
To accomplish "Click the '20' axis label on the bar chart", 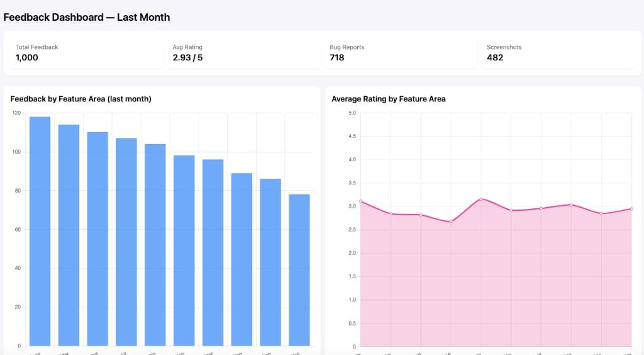I will [x=18, y=307].
